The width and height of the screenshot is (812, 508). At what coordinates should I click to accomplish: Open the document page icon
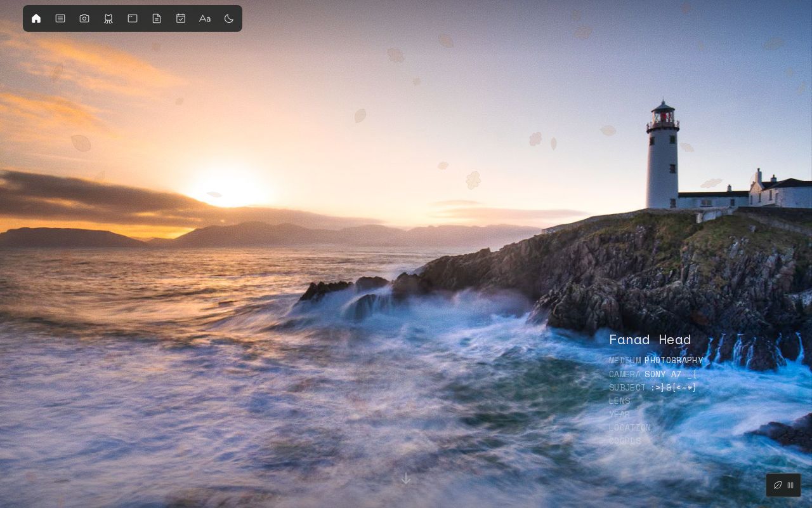click(x=157, y=18)
